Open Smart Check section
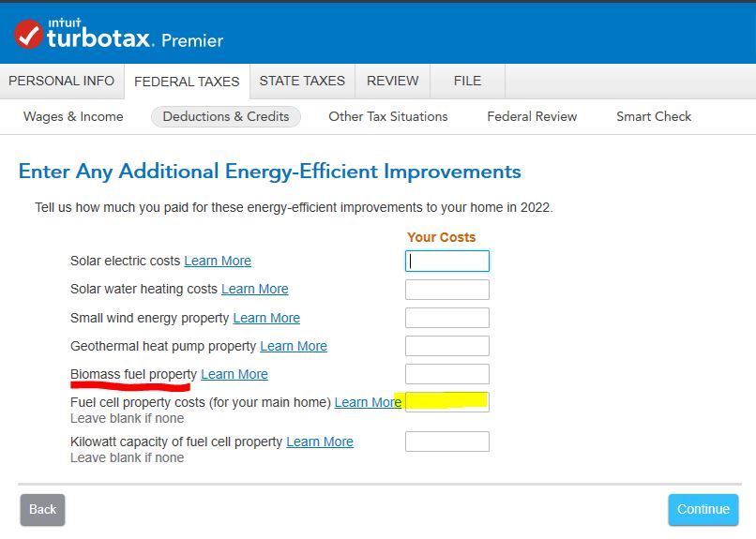 point(654,116)
